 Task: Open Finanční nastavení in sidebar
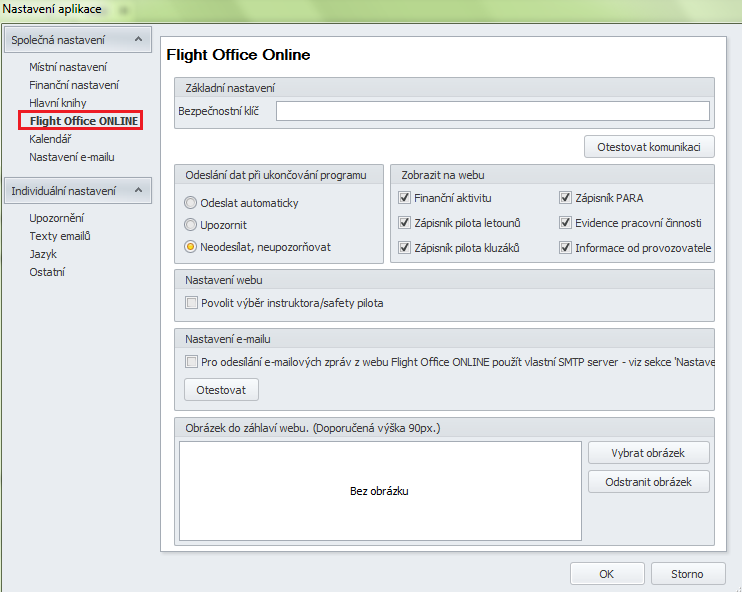[x=74, y=85]
